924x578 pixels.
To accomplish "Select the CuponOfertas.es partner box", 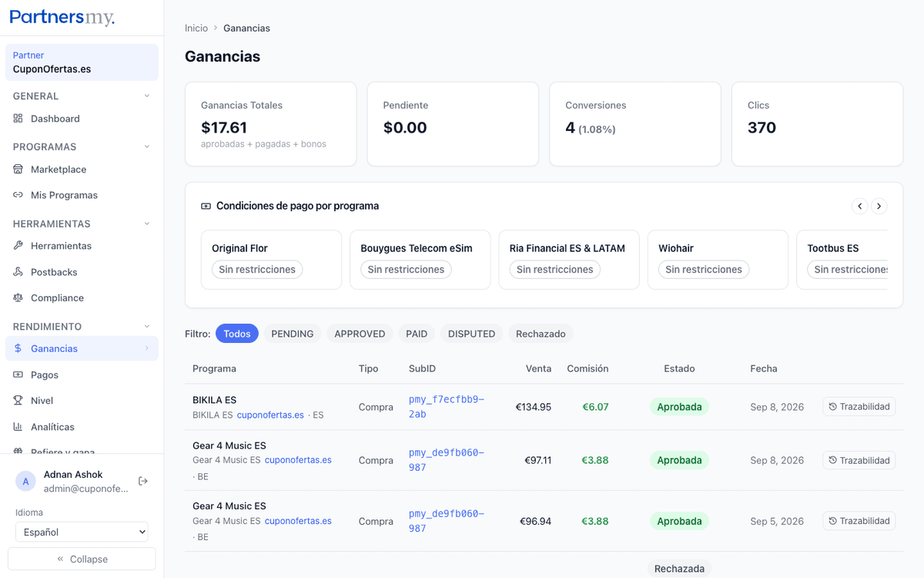I will coord(82,62).
